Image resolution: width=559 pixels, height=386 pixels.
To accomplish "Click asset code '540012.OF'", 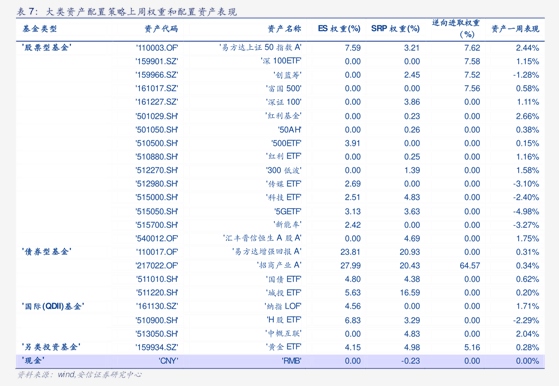I will point(157,238).
